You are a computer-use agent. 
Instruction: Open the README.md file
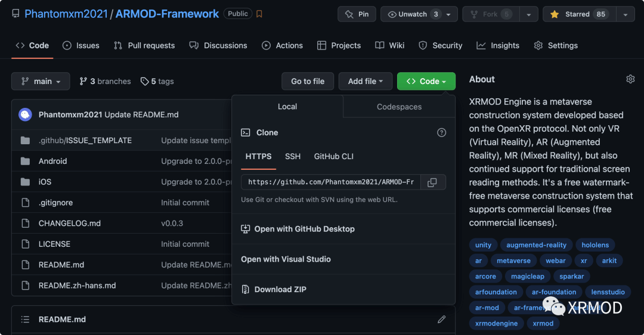tap(61, 265)
